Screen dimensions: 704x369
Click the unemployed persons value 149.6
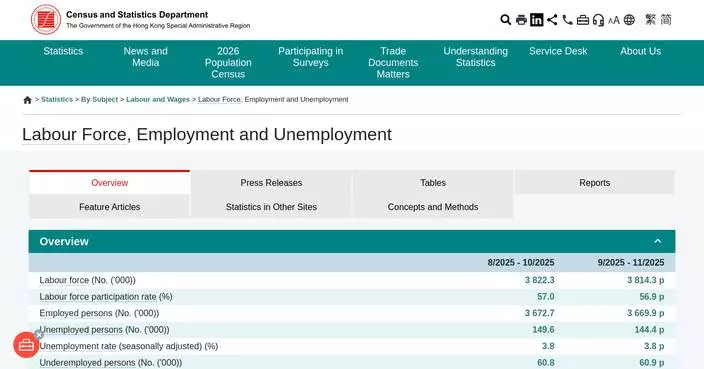coord(543,330)
